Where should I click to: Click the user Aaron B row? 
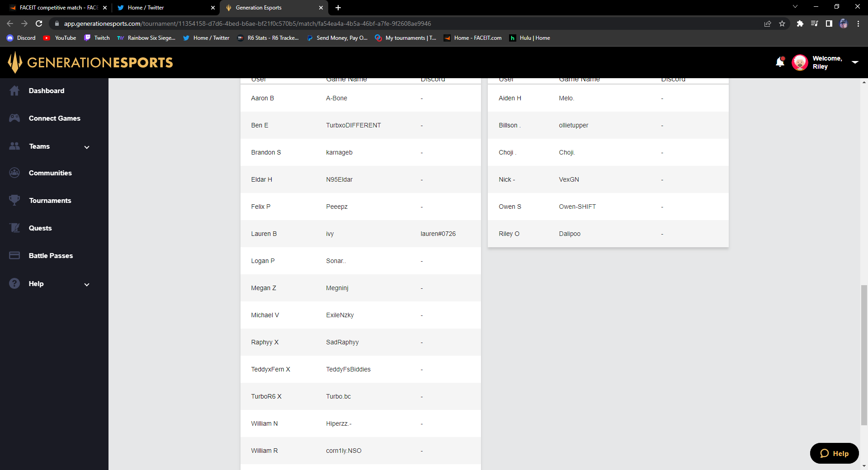360,98
